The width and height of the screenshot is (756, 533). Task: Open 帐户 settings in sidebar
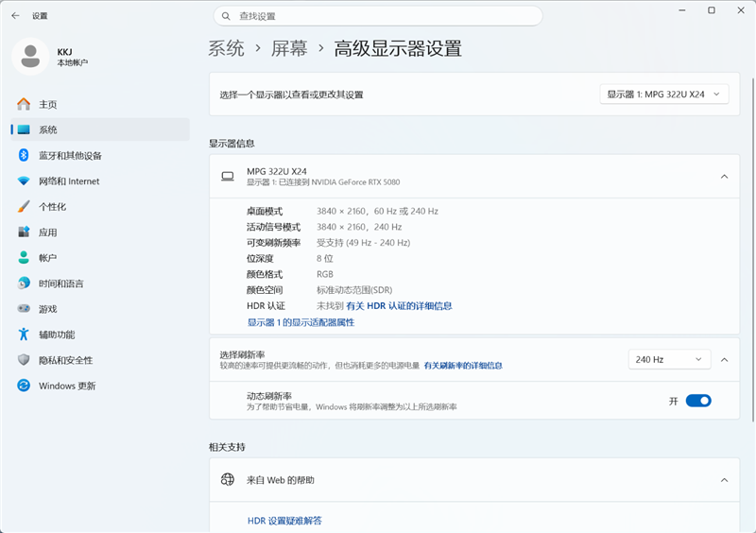point(100,258)
